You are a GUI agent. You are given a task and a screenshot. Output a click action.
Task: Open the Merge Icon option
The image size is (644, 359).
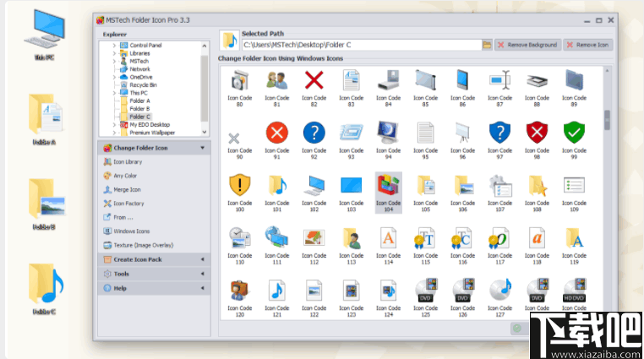[x=127, y=189]
